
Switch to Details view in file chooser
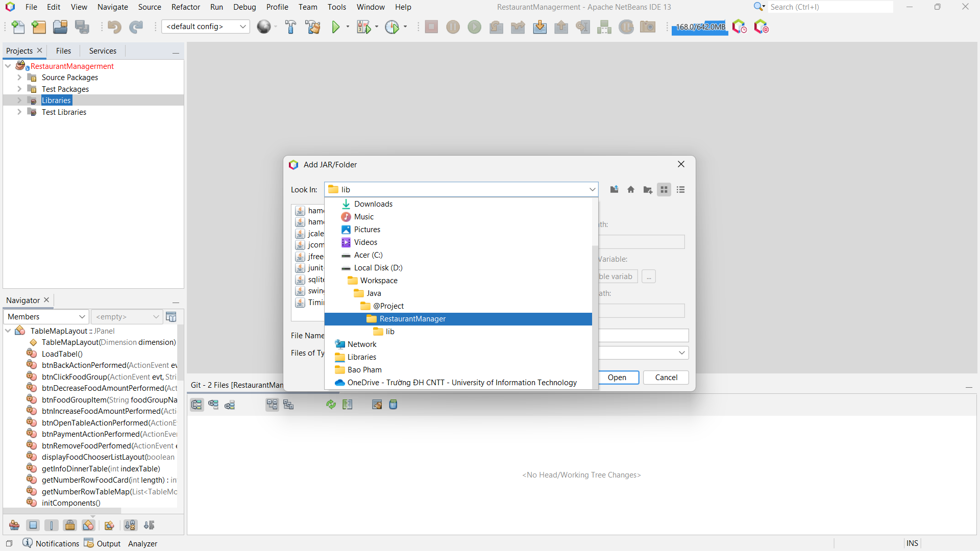pos(680,190)
